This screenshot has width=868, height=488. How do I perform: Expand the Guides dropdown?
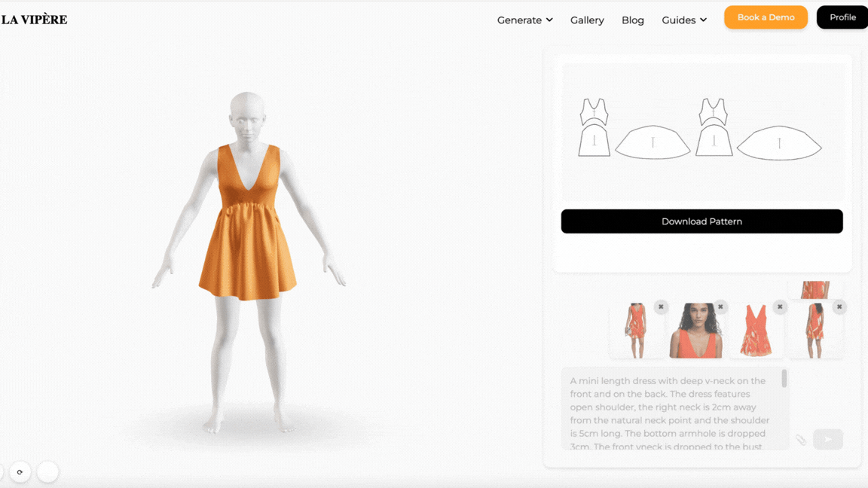coord(683,20)
